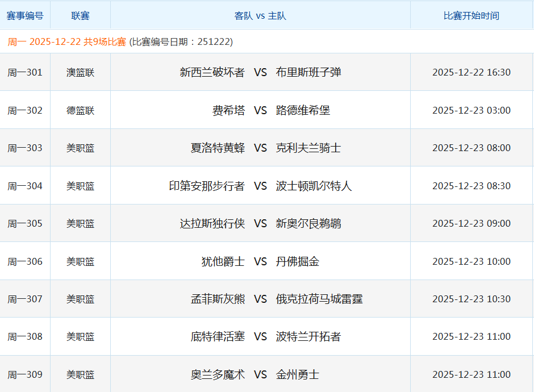Screen dimensions: 534x392
Task: Click the 比赛开始时间 column header
Action: click(472, 15)
